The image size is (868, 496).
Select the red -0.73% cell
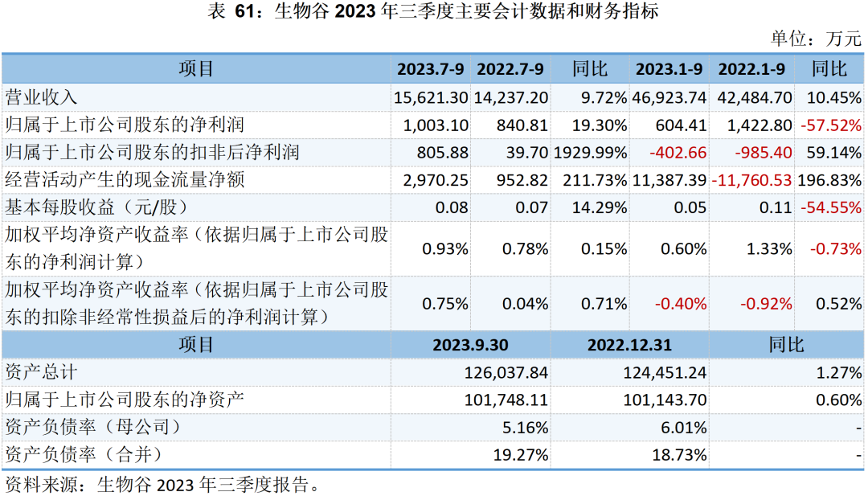click(835, 248)
